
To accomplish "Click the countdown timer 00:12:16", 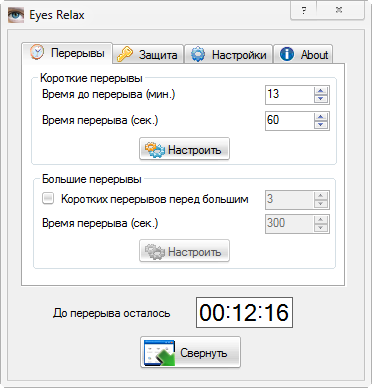I will click(244, 313).
